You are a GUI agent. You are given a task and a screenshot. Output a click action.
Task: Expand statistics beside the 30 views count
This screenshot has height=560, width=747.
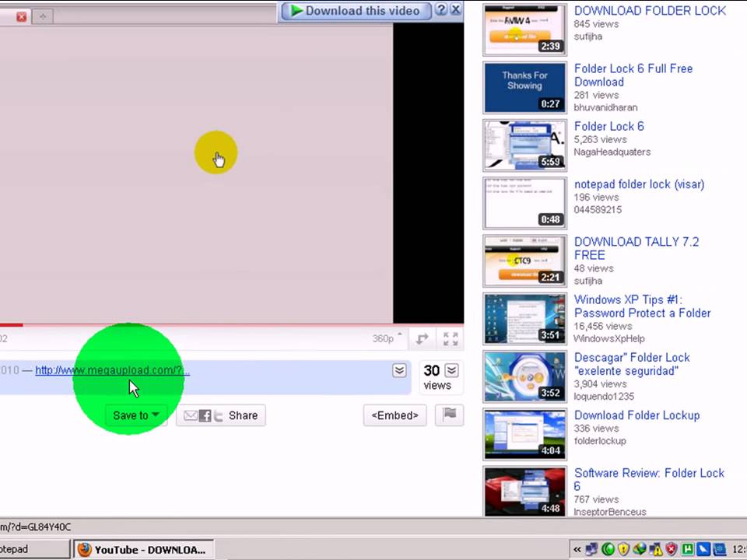451,370
